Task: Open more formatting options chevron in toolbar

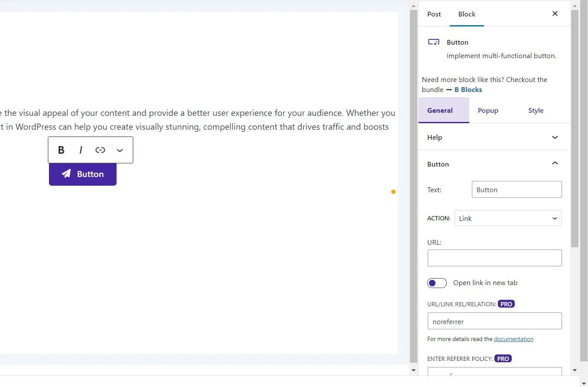Action: point(120,150)
